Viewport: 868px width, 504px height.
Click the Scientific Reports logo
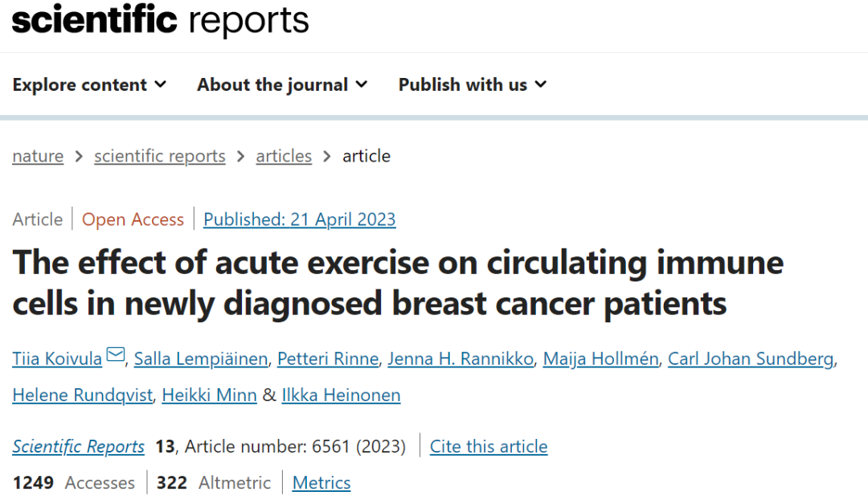(x=161, y=20)
